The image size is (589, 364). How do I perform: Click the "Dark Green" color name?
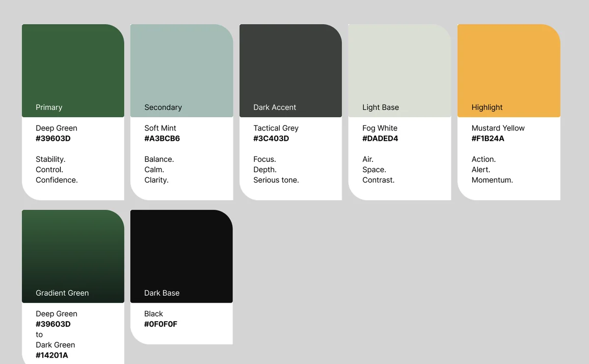tap(55, 345)
